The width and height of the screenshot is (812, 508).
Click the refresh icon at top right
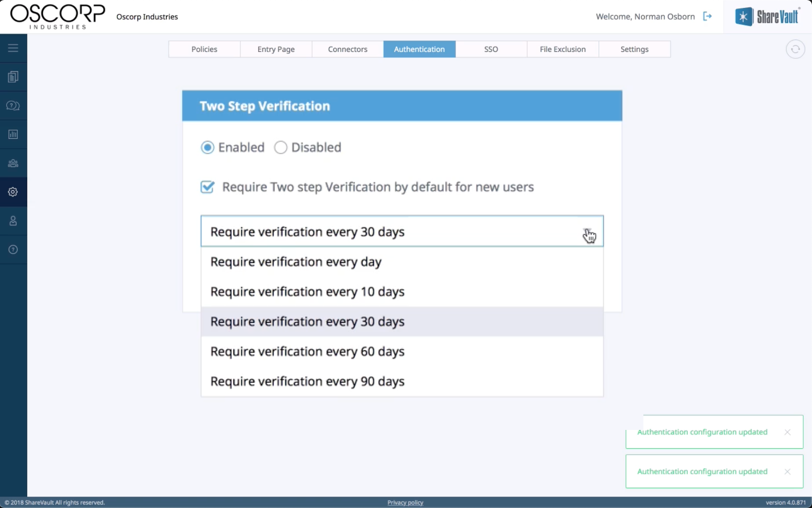tap(795, 49)
